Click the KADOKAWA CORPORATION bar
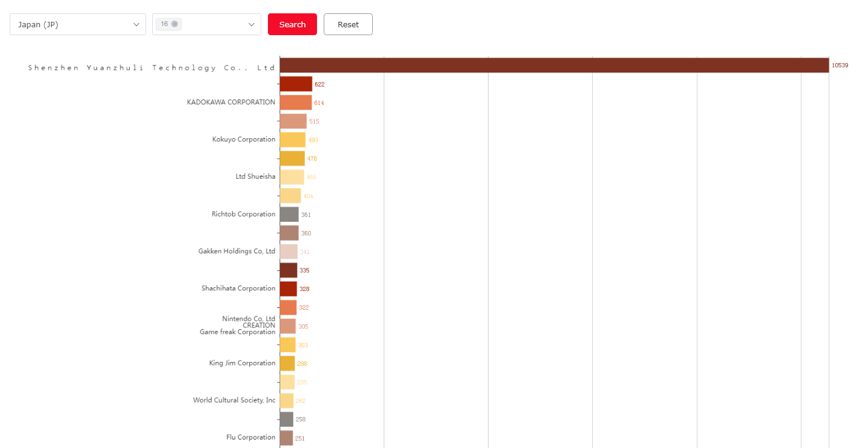This screenshot has width=868, height=448. (296, 102)
